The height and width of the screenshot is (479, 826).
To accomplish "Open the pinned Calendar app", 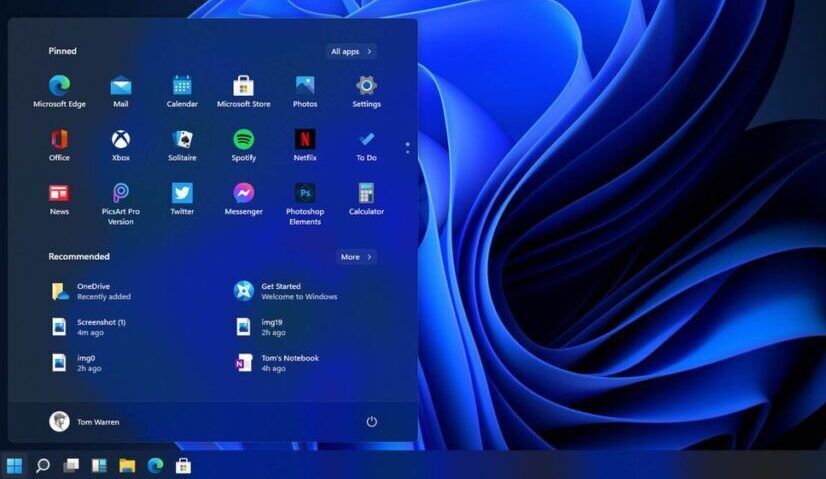I will pos(182,92).
